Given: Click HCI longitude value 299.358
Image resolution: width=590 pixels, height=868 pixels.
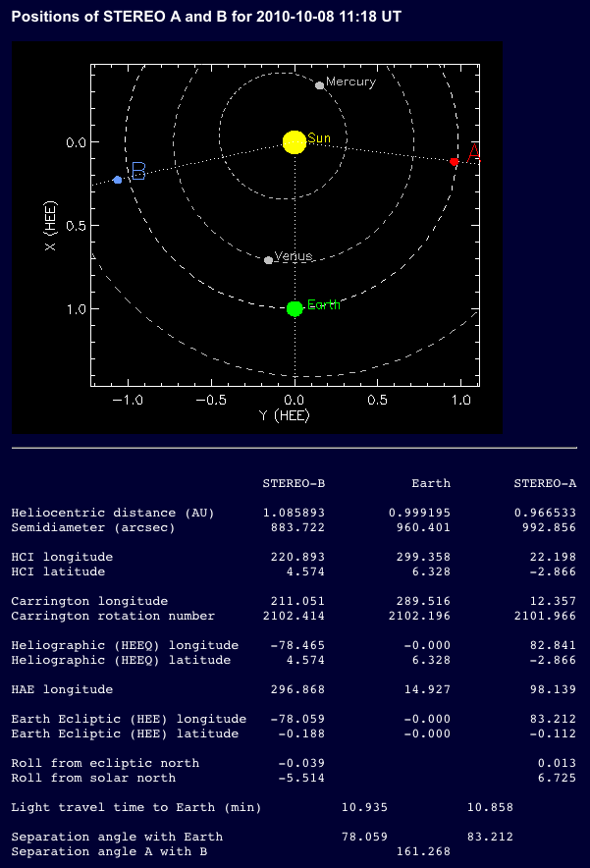Looking at the screenshot, I should (x=423, y=557).
